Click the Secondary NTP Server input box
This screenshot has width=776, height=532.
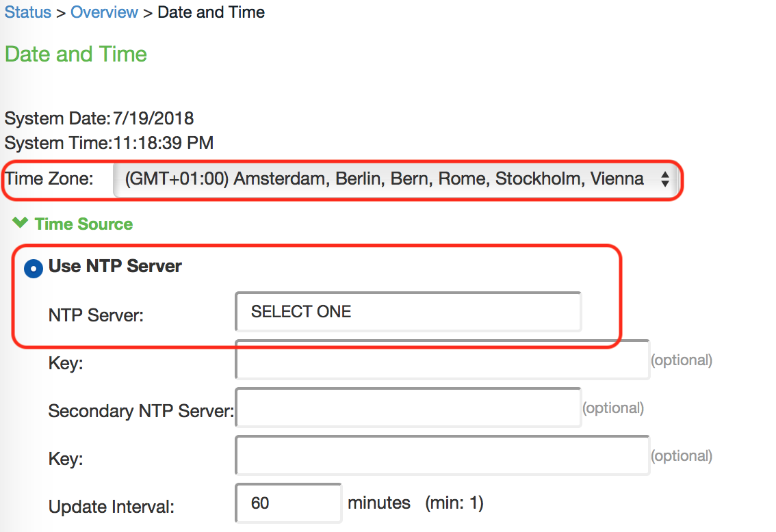coord(408,408)
